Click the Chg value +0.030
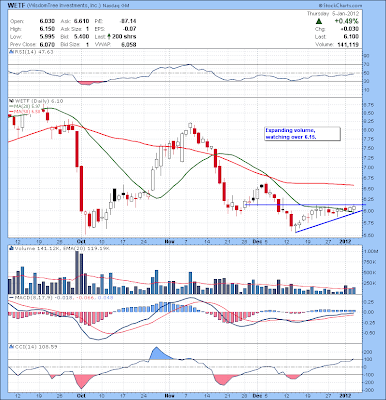Screen dimensions: 386x400 tap(350, 29)
